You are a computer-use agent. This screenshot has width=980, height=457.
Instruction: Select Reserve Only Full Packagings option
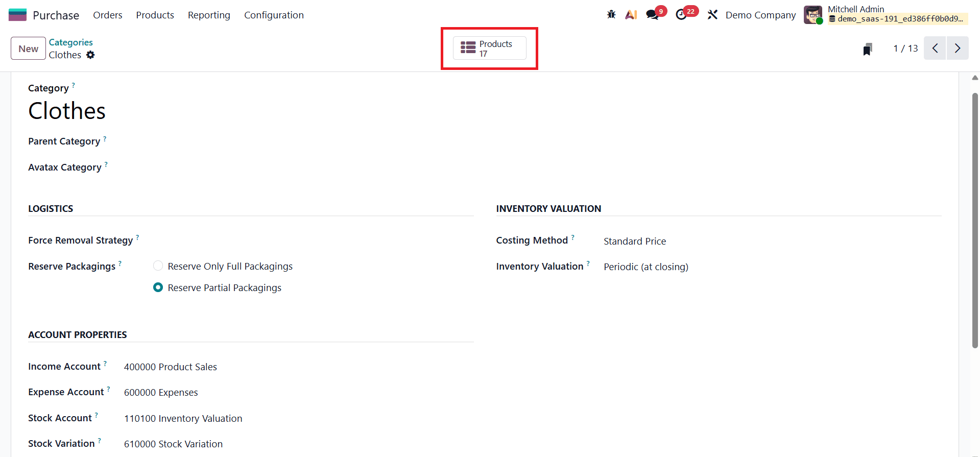pyautogui.click(x=158, y=266)
